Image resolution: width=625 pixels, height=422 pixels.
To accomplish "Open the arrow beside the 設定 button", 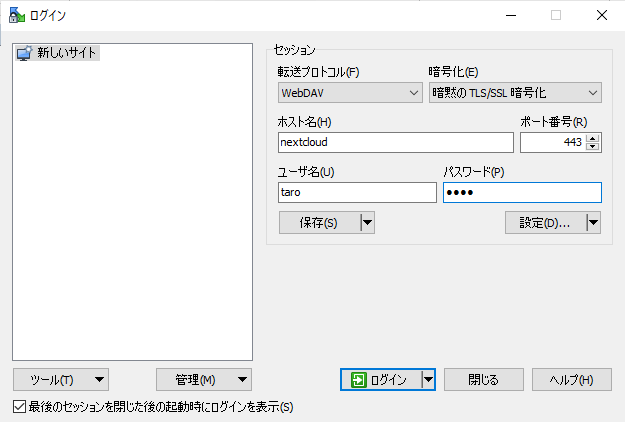I will tap(593, 223).
